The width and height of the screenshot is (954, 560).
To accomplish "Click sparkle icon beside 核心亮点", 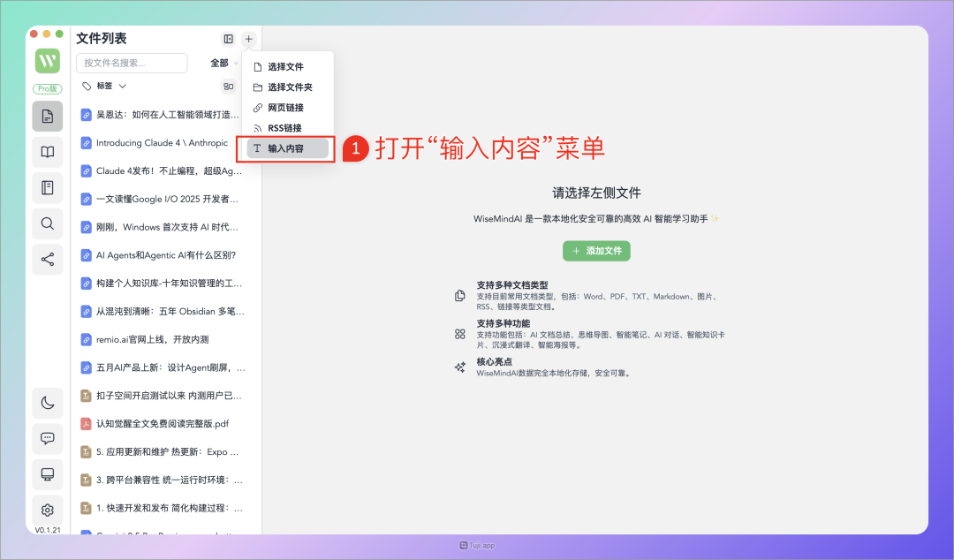I will click(460, 367).
